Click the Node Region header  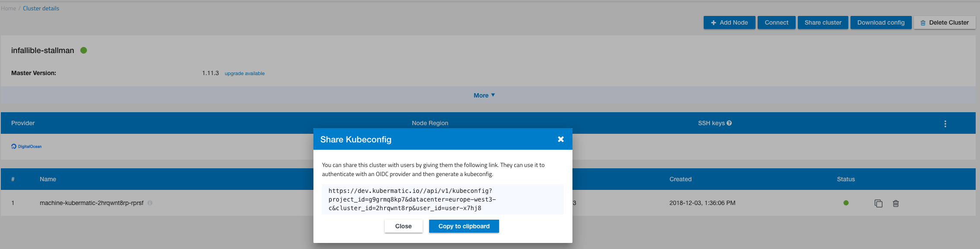[430, 123]
